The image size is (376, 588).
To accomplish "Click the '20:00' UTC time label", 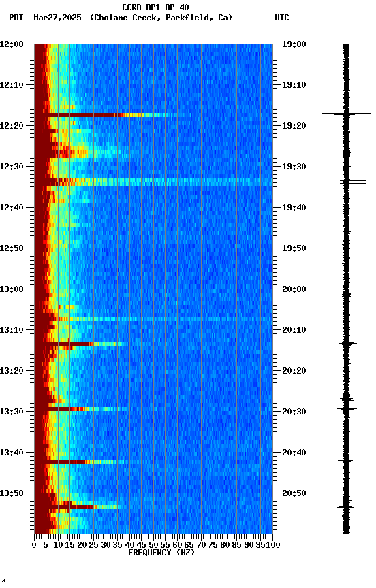I will pyautogui.click(x=294, y=289).
